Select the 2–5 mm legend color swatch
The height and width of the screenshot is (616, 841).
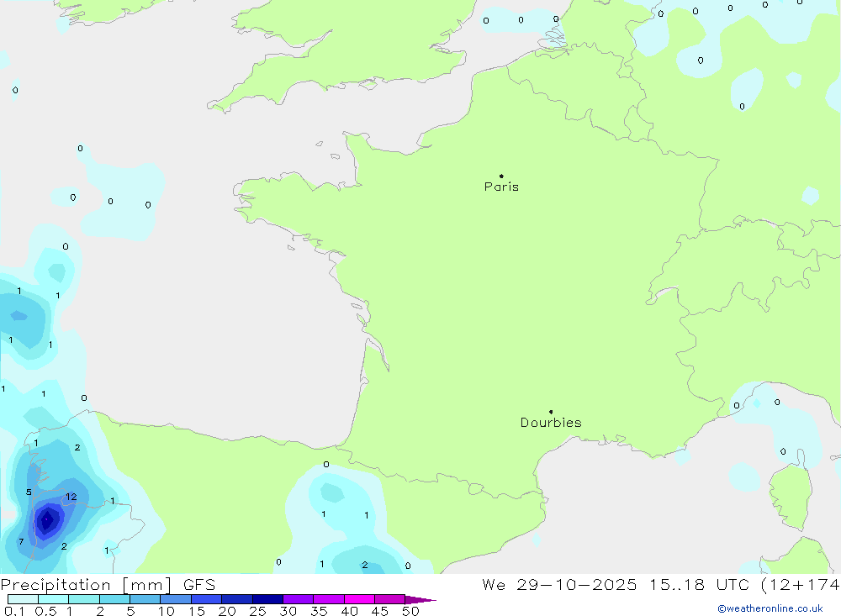tap(114, 599)
